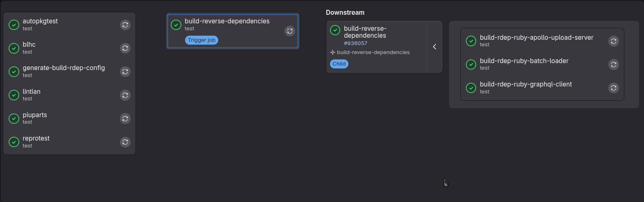Click retry icon for generate-build-rdep-config
Viewport: 644px width, 202px height.
[x=125, y=72]
